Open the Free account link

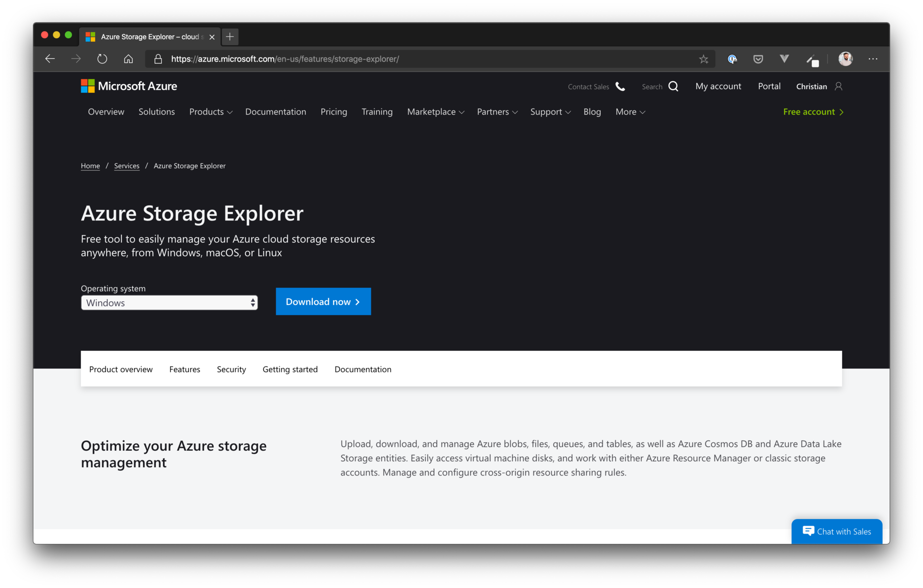point(813,112)
